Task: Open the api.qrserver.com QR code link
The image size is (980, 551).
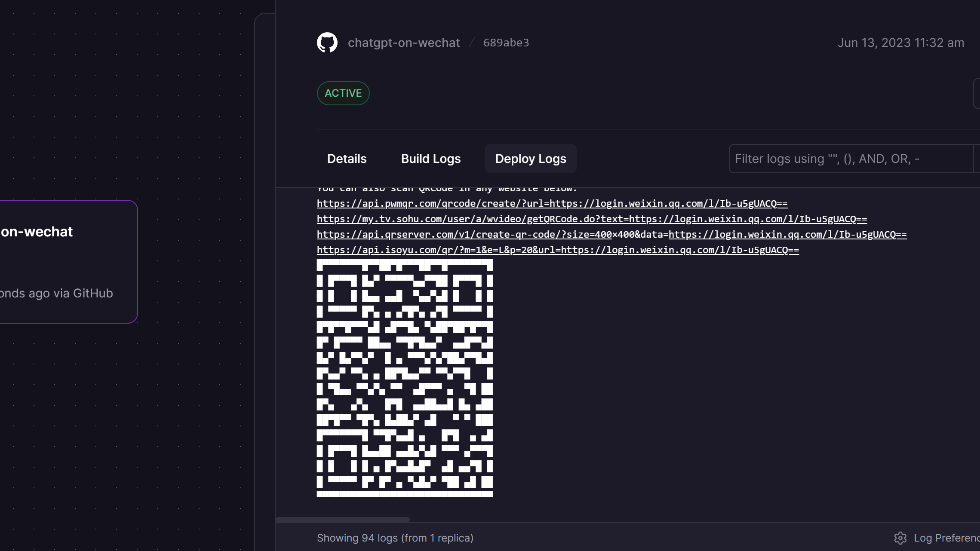Action: [x=612, y=234]
